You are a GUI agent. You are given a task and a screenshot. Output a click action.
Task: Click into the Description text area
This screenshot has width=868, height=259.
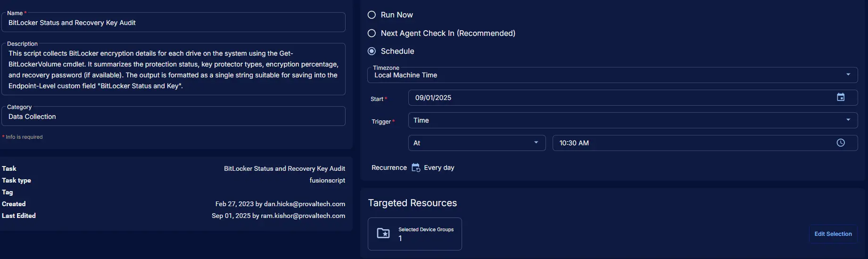(174, 69)
